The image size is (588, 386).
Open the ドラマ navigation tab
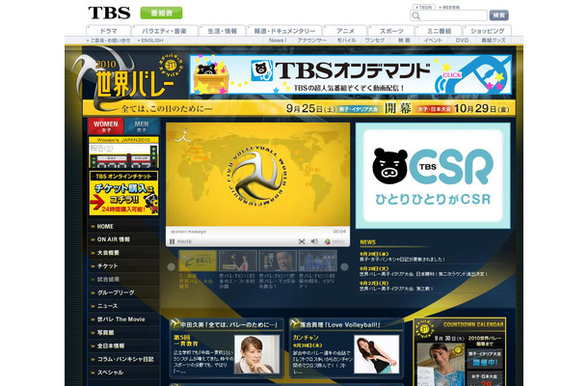coord(108,31)
